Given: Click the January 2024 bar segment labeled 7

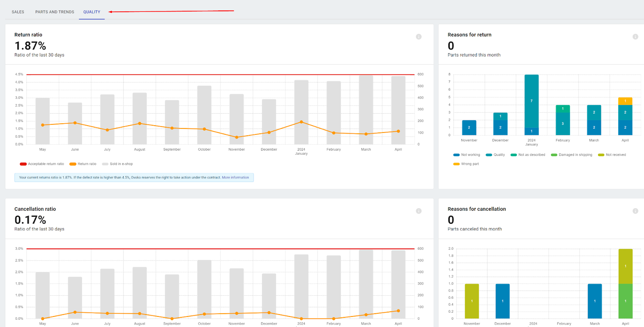Looking at the screenshot, I should point(531,101).
